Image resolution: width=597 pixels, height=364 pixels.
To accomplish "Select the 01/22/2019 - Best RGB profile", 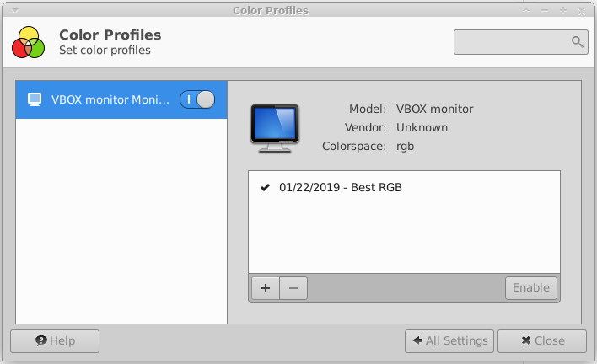I will pyautogui.click(x=341, y=187).
